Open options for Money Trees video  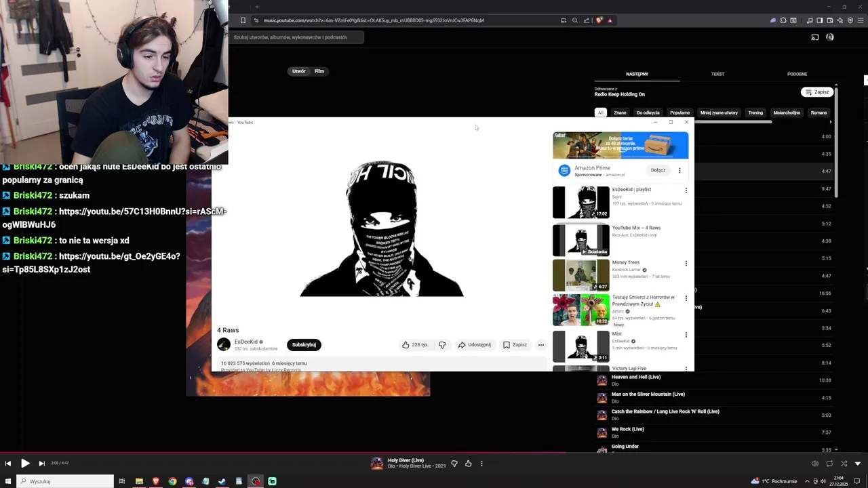coord(686,263)
